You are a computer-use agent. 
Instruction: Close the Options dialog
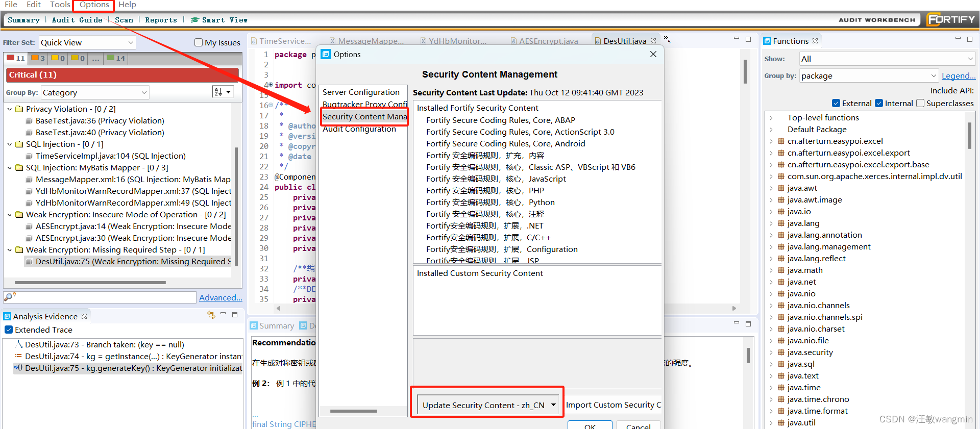pyautogui.click(x=653, y=54)
